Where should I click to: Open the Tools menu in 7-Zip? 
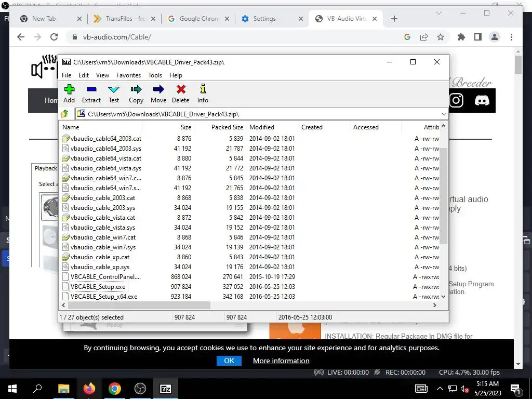click(x=155, y=75)
